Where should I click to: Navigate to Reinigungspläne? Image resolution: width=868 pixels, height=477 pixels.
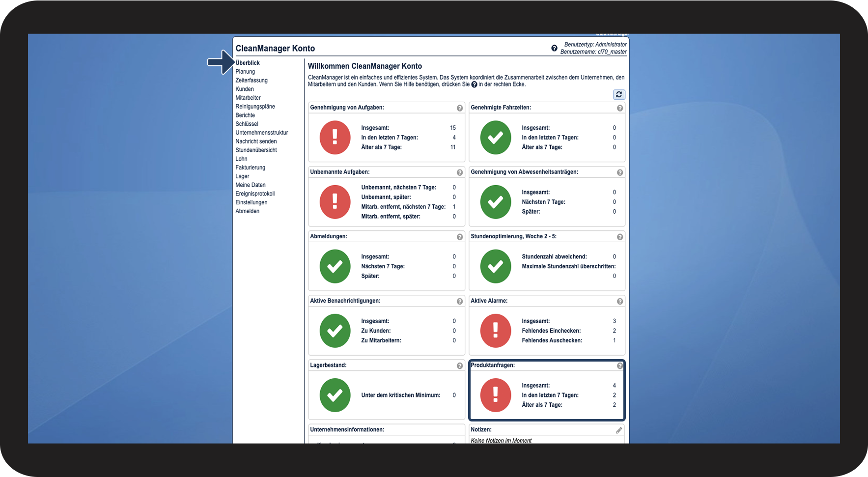pyautogui.click(x=255, y=107)
